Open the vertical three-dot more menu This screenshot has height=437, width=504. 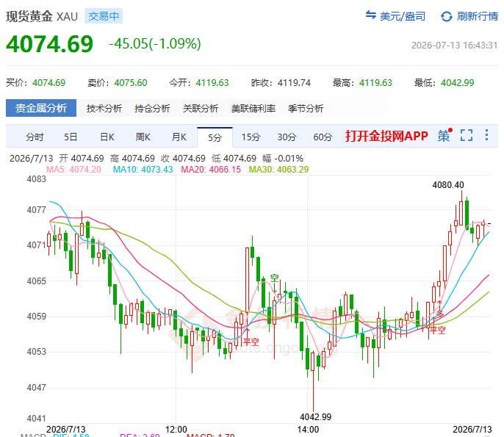pos(486,135)
